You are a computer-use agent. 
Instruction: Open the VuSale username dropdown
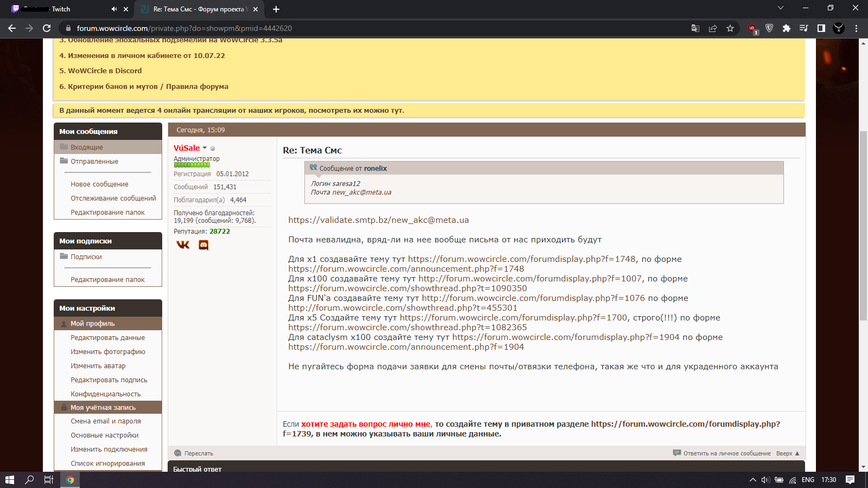pos(205,148)
